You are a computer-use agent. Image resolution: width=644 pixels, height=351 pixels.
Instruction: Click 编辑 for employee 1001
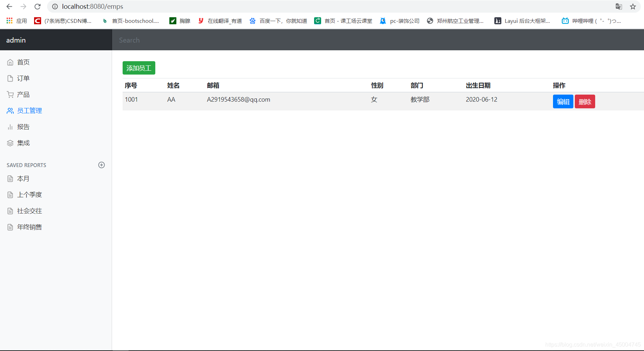click(x=563, y=101)
